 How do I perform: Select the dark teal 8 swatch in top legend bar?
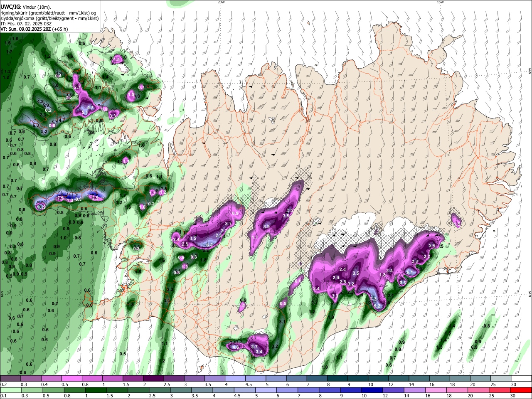click(337, 379)
